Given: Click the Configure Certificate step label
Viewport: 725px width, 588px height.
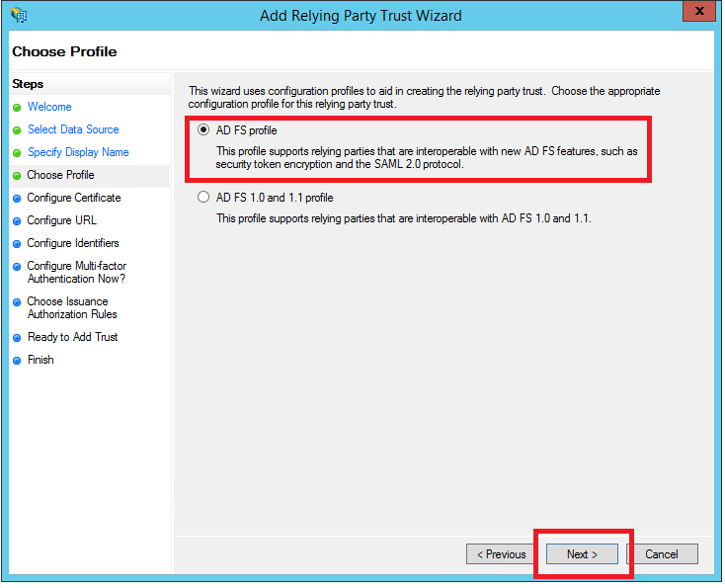Looking at the screenshot, I should (x=74, y=198).
